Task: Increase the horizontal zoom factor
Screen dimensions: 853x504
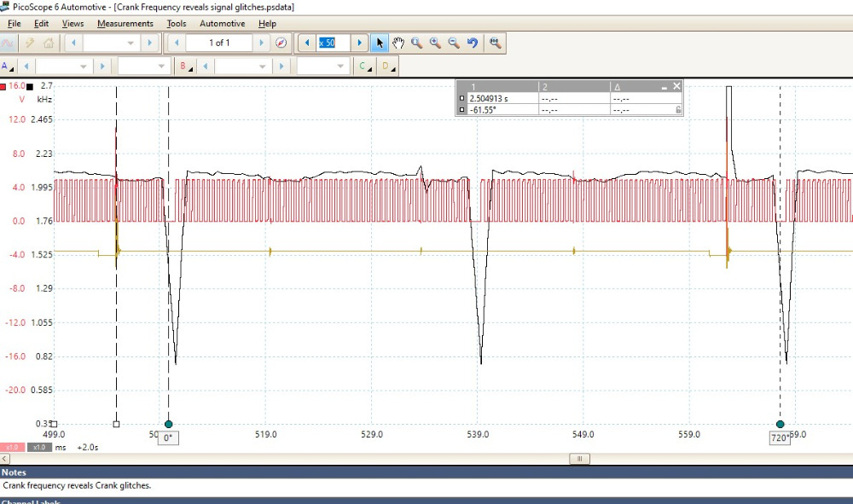Action: (360, 43)
